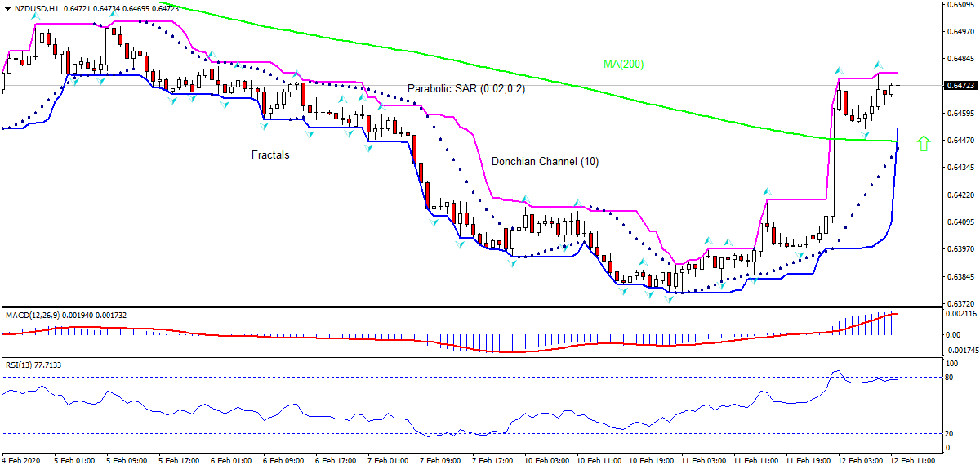Image resolution: width=980 pixels, height=470 pixels.
Task: Click the Fractals label
Action: tap(270, 154)
